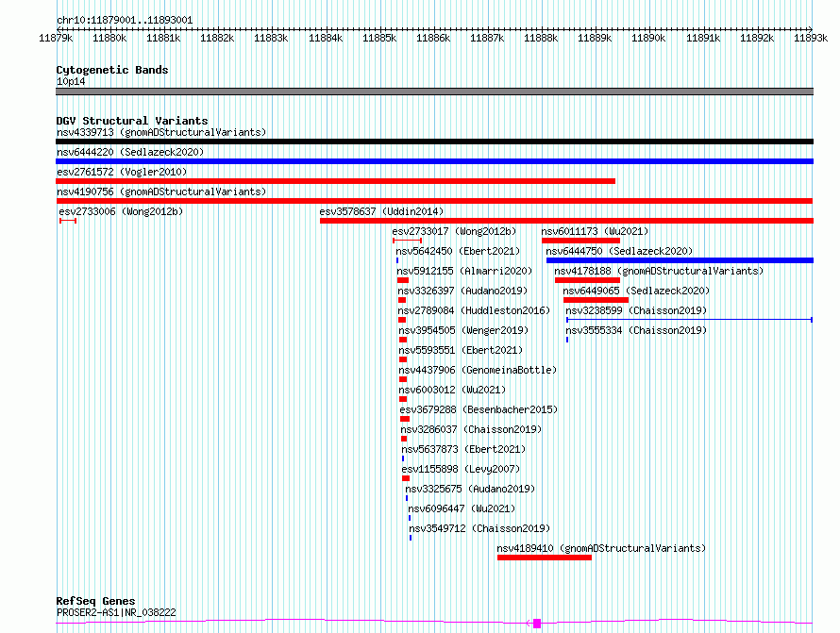This screenshot has height=633, width=840.
Task: Click nsv5637873 Ebert2021 label
Action: click(463, 449)
